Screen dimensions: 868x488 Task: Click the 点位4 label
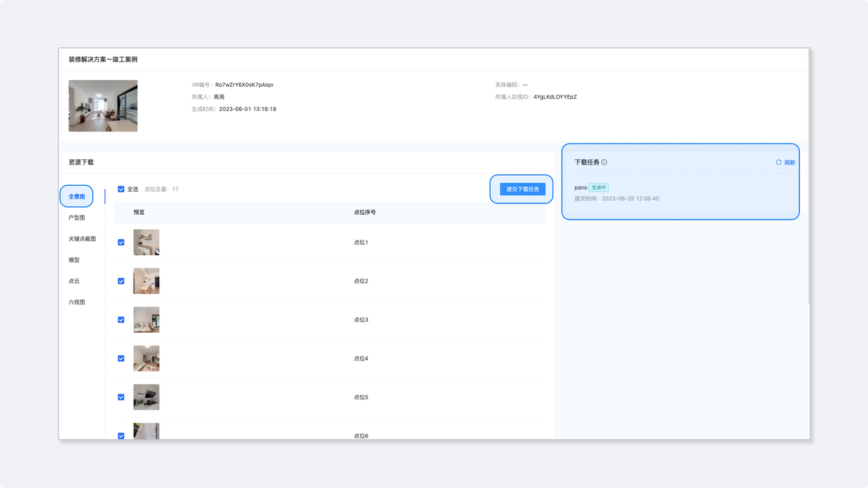tap(361, 359)
